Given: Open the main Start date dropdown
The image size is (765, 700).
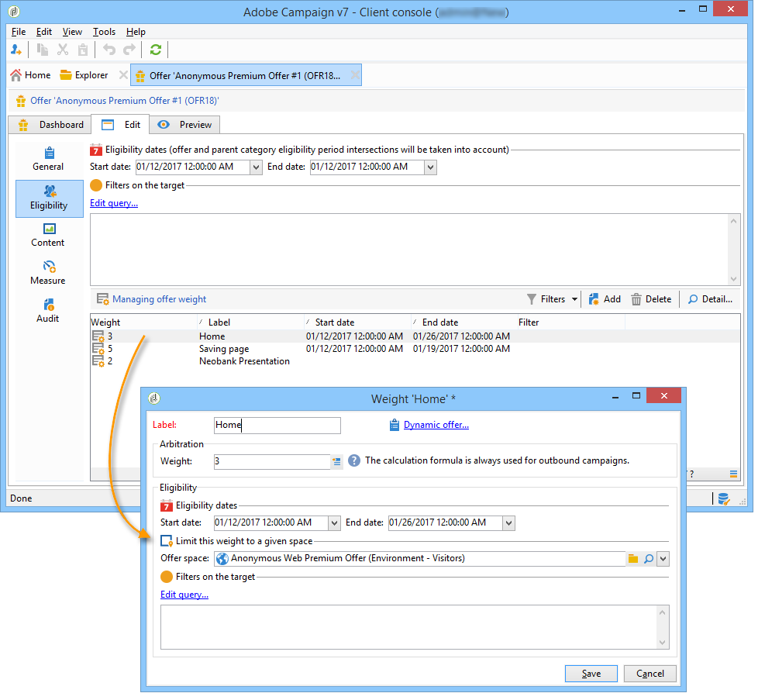Looking at the screenshot, I should [256, 167].
